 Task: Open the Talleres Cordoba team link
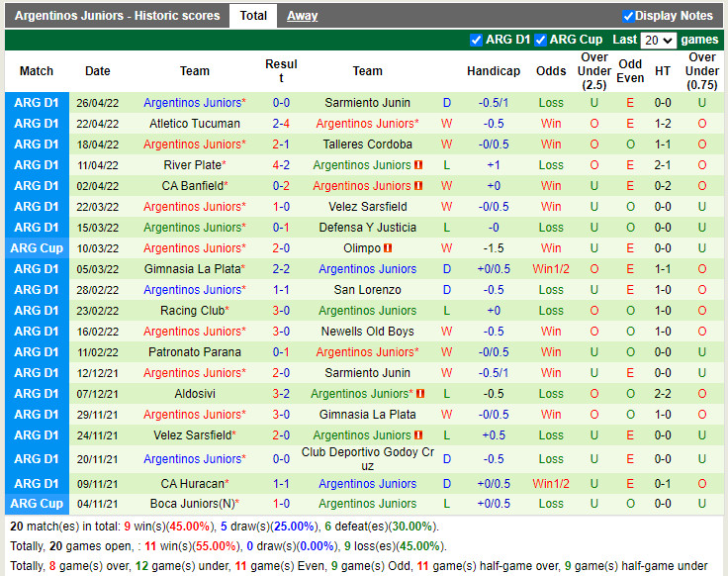[367, 144]
